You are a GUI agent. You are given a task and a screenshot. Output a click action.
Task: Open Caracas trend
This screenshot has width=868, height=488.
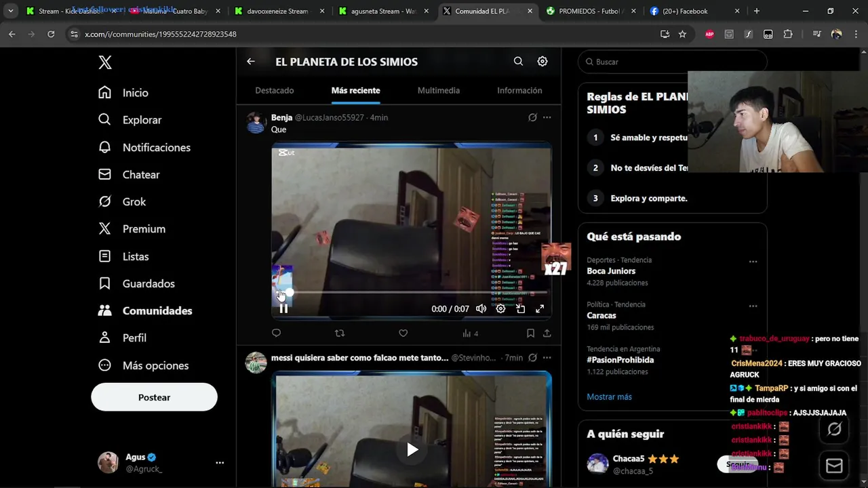[x=601, y=316]
